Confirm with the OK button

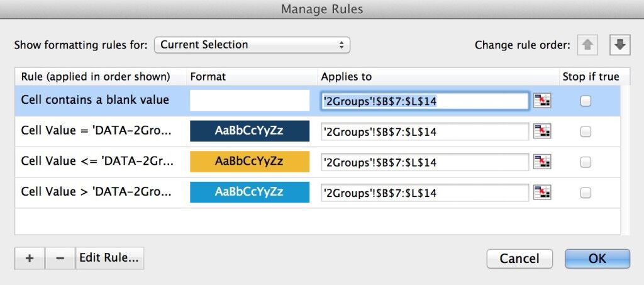tap(597, 259)
